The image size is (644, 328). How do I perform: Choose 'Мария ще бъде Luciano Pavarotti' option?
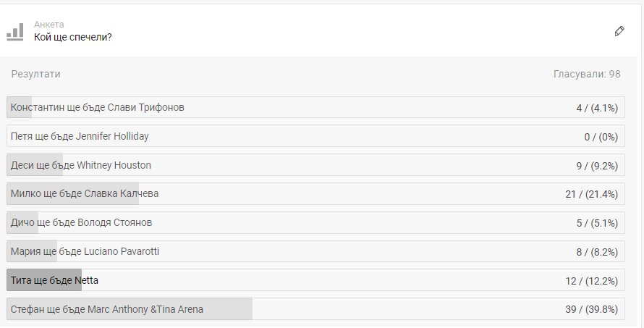coord(85,252)
